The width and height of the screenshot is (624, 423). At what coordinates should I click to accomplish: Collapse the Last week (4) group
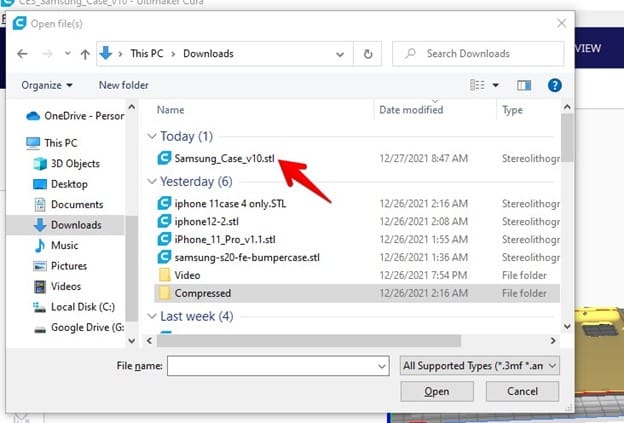[x=151, y=316]
